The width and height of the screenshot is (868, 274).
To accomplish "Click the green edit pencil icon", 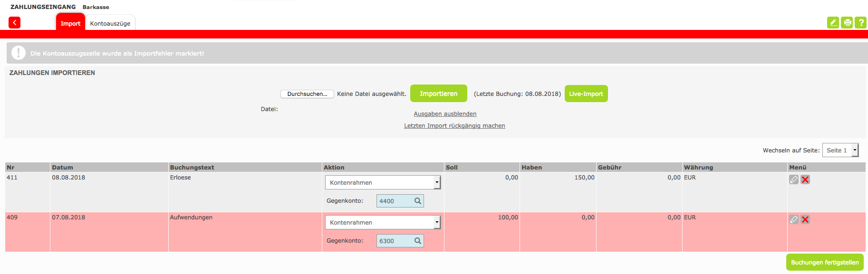I will coord(833,23).
